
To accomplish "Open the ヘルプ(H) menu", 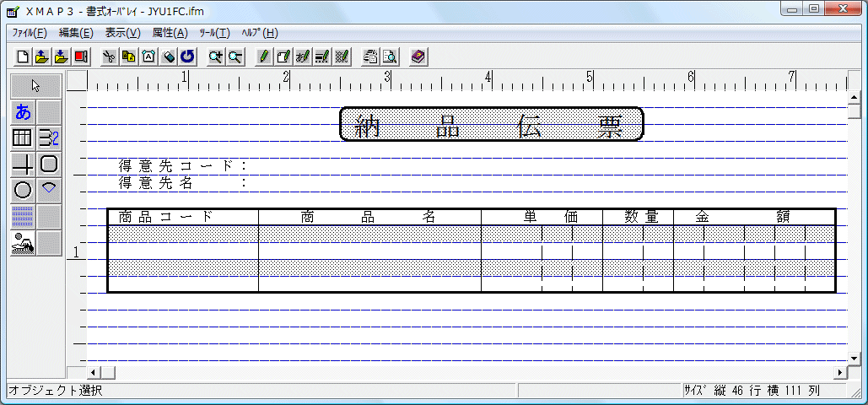I will [260, 33].
